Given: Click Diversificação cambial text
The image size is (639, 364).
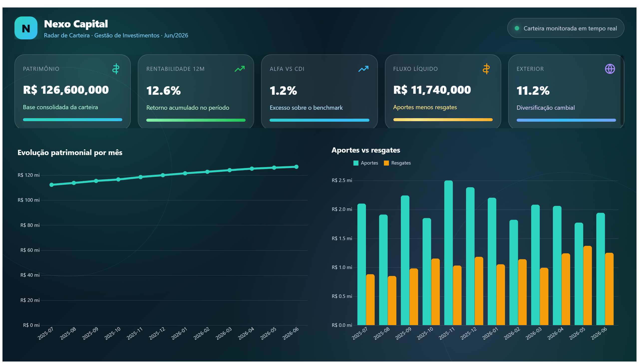Looking at the screenshot, I should click(x=545, y=108).
